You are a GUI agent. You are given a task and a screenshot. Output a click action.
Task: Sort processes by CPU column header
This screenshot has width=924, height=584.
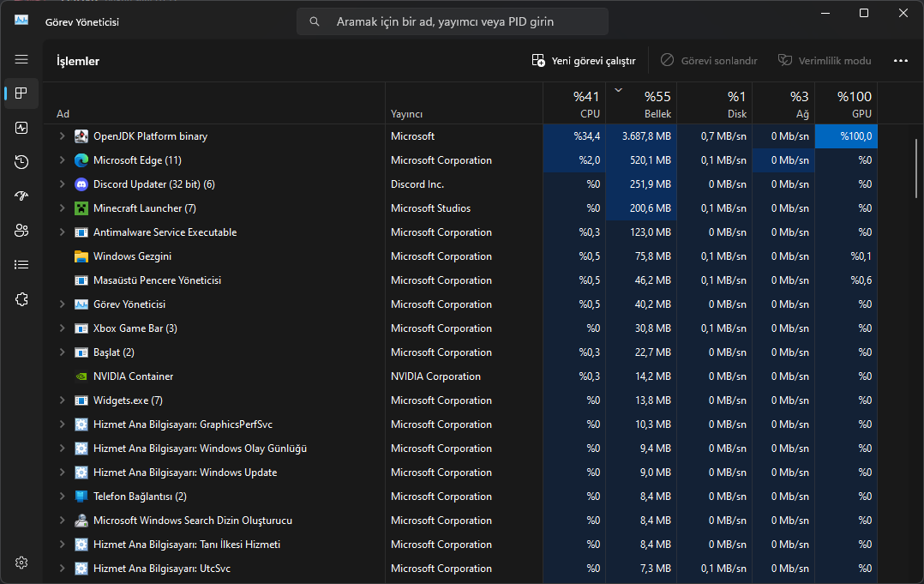pyautogui.click(x=576, y=104)
